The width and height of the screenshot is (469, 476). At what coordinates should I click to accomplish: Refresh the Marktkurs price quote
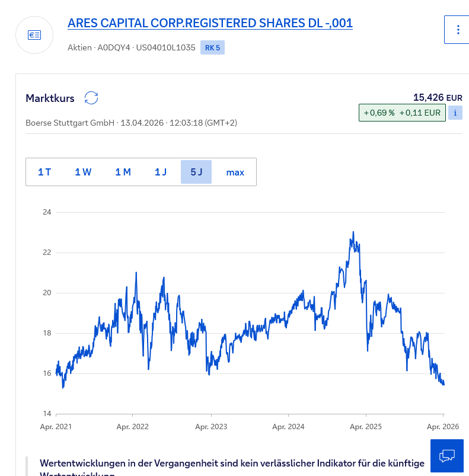91,98
